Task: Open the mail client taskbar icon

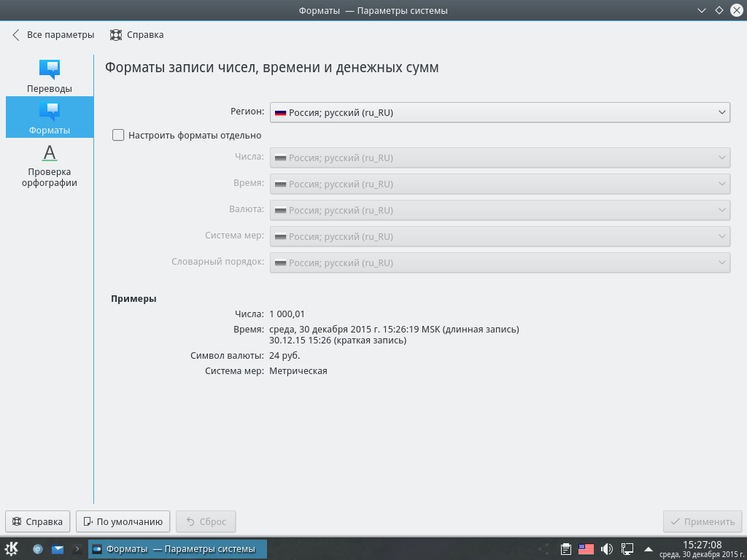Action: pyautogui.click(x=58, y=549)
